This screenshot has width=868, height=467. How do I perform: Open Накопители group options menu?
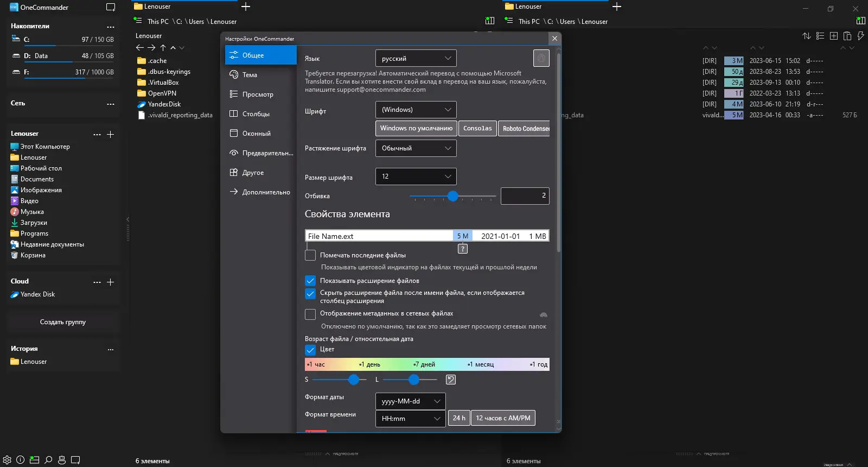[111, 27]
